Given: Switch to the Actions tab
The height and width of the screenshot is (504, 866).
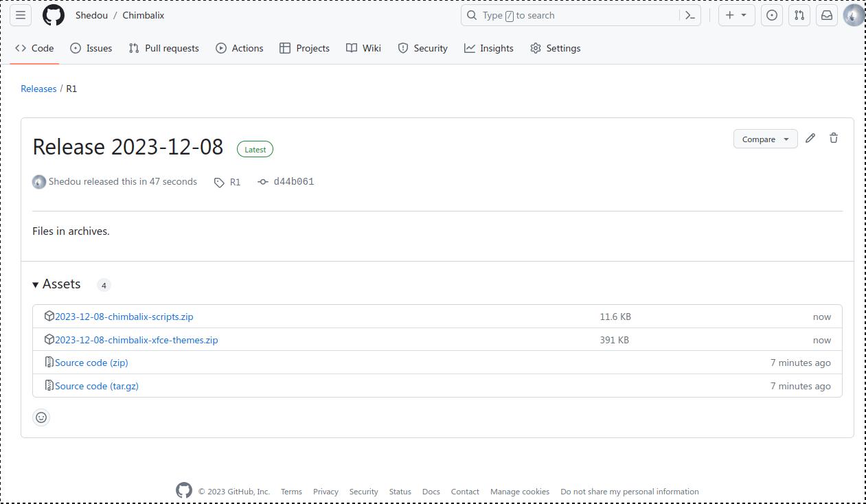Looking at the screenshot, I should coord(240,48).
